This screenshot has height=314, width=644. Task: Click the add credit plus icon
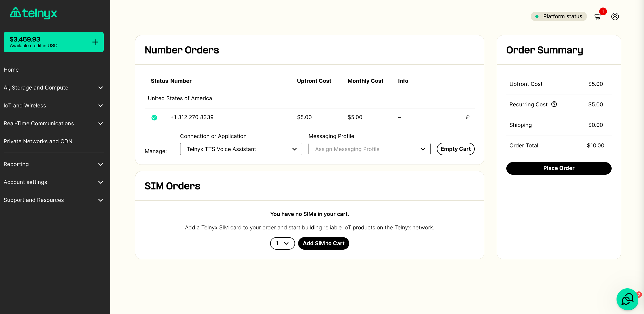[x=95, y=42]
